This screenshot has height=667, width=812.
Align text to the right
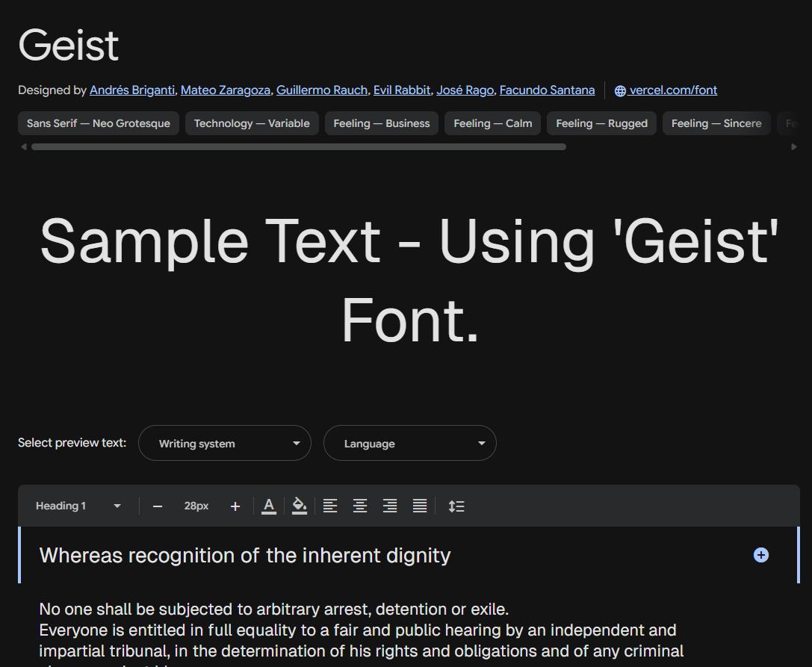tap(390, 506)
